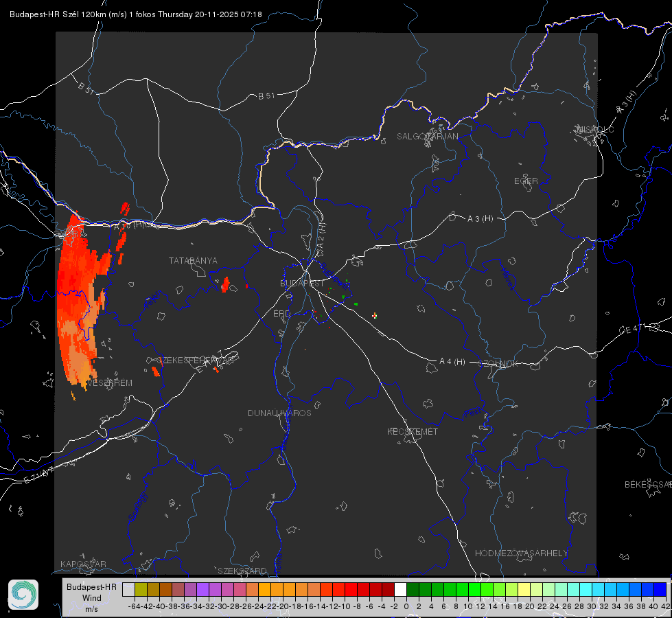Click the blue Heves county label
The height and width of the screenshot is (618, 672).
pyautogui.click(x=507, y=279)
